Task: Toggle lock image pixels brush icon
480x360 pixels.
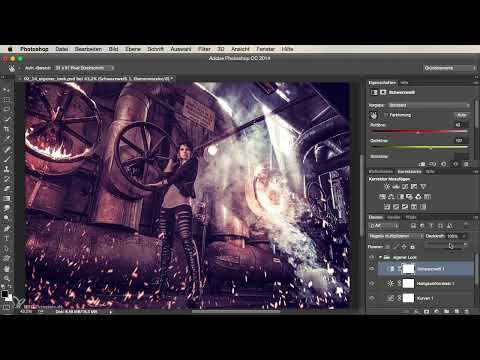Action: [x=396, y=247]
